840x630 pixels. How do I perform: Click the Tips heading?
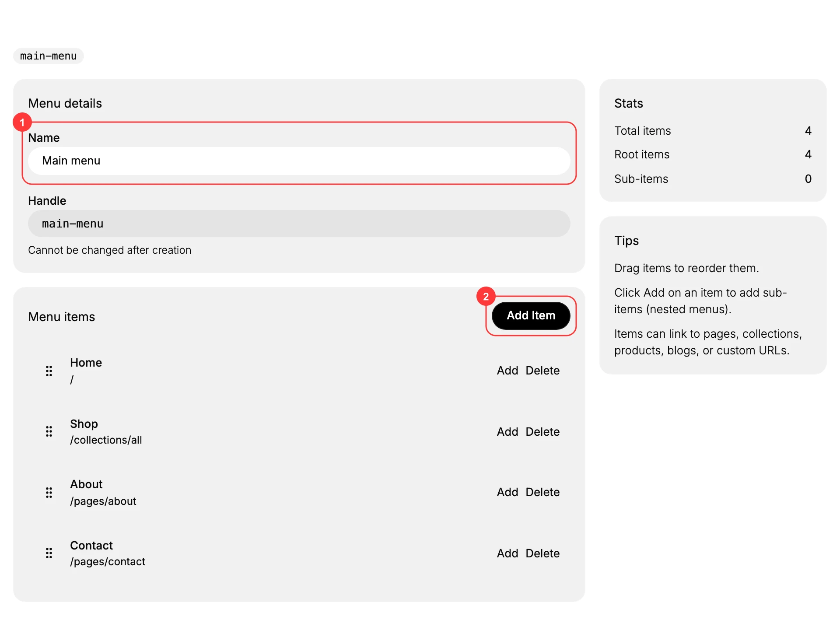[x=626, y=241]
